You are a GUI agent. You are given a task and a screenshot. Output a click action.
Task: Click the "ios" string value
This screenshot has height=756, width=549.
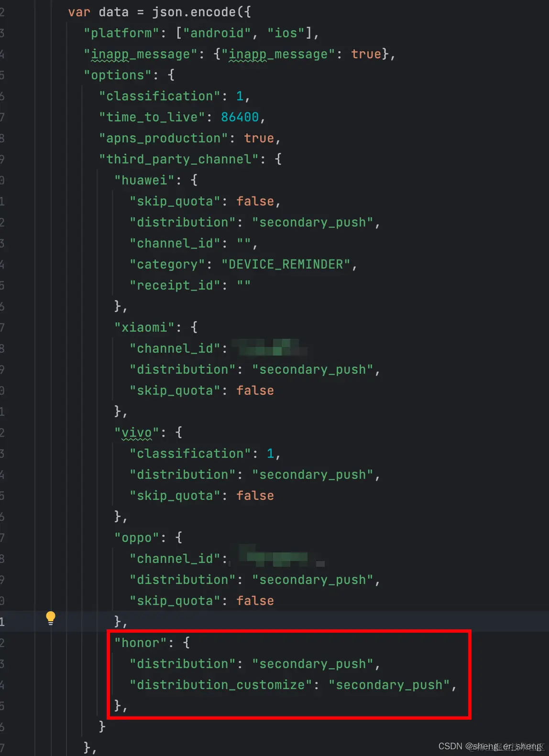[x=286, y=33]
